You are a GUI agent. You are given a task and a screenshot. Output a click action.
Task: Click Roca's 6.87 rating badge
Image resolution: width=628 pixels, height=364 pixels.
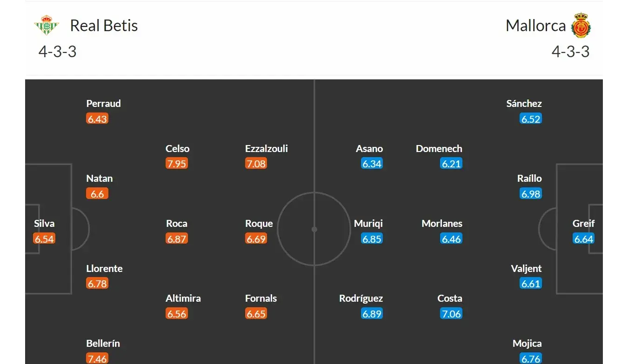(x=177, y=238)
